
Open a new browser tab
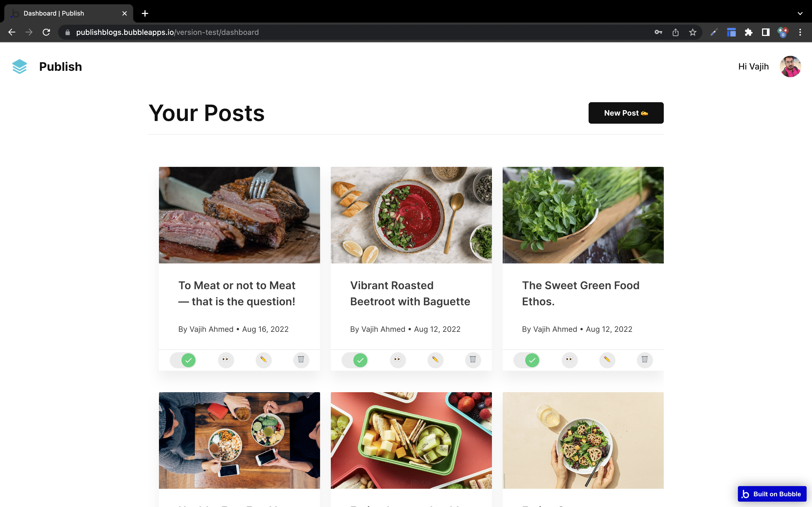coord(145,13)
